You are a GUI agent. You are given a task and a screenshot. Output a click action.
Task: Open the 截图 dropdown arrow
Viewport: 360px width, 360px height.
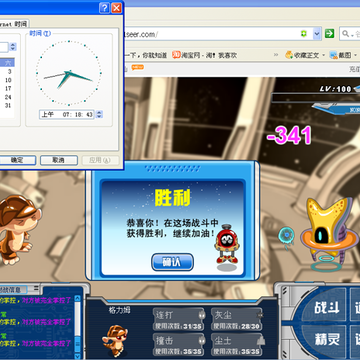355,55
